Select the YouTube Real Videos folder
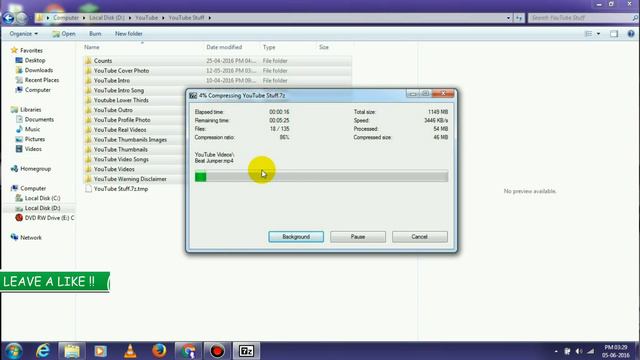 [120, 130]
